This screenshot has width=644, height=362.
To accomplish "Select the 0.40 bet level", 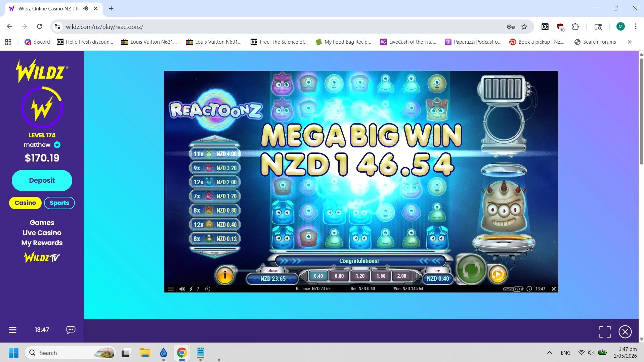I will 318,276.
